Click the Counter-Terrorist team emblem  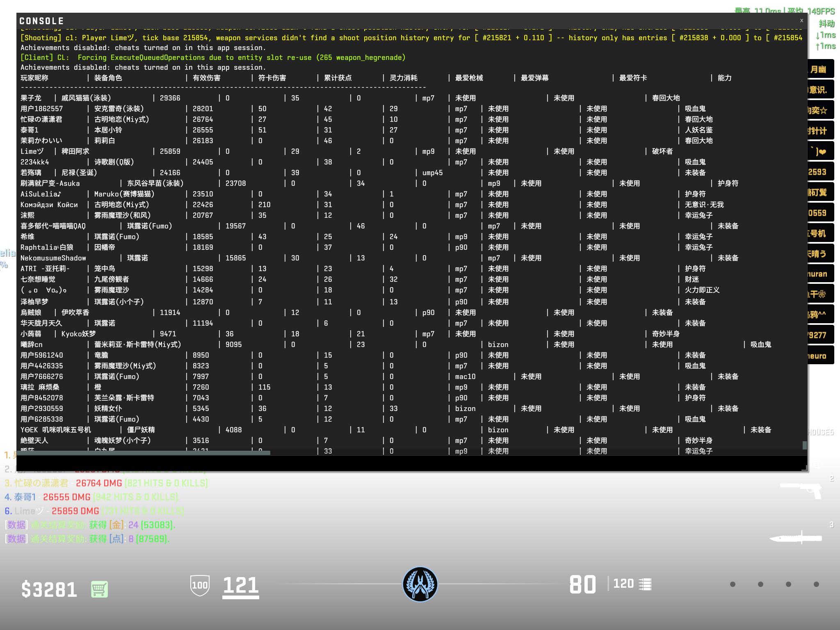[420, 584]
